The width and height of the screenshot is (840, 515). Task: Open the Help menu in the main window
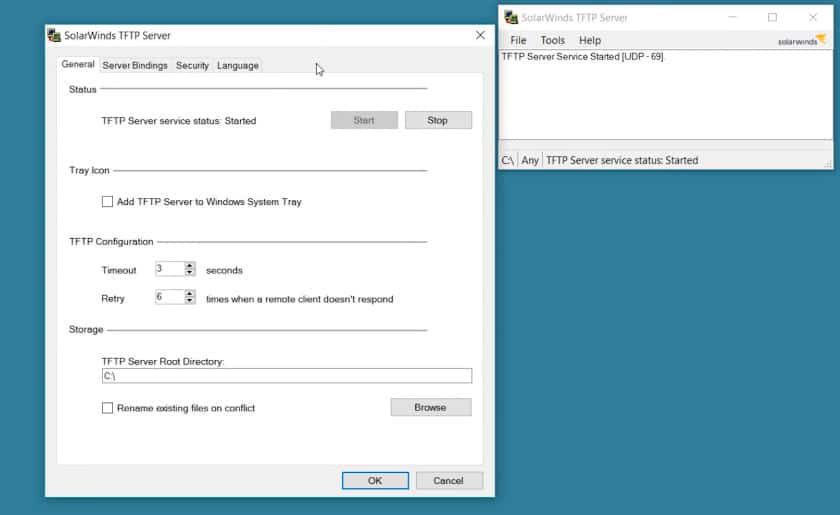[590, 40]
